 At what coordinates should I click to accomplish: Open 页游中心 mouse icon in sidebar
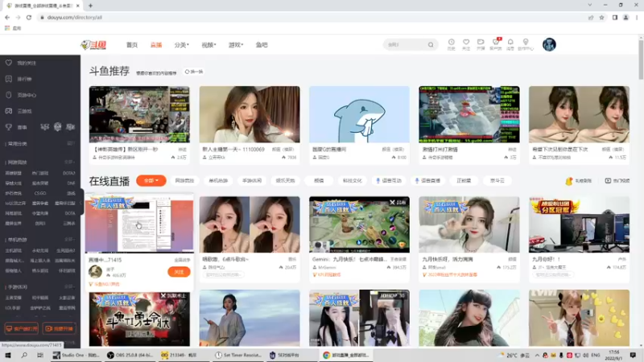click(9, 95)
